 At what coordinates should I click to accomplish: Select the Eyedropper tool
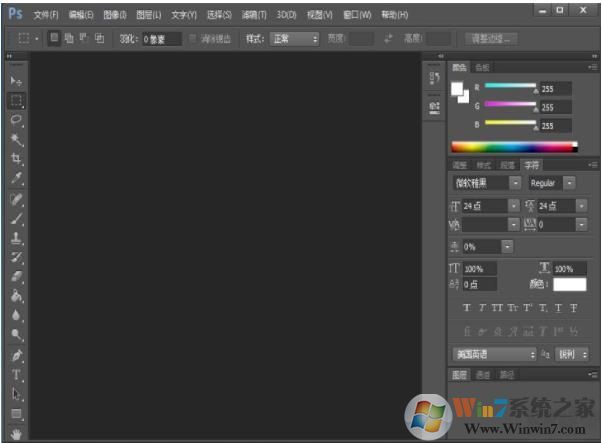(16, 178)
